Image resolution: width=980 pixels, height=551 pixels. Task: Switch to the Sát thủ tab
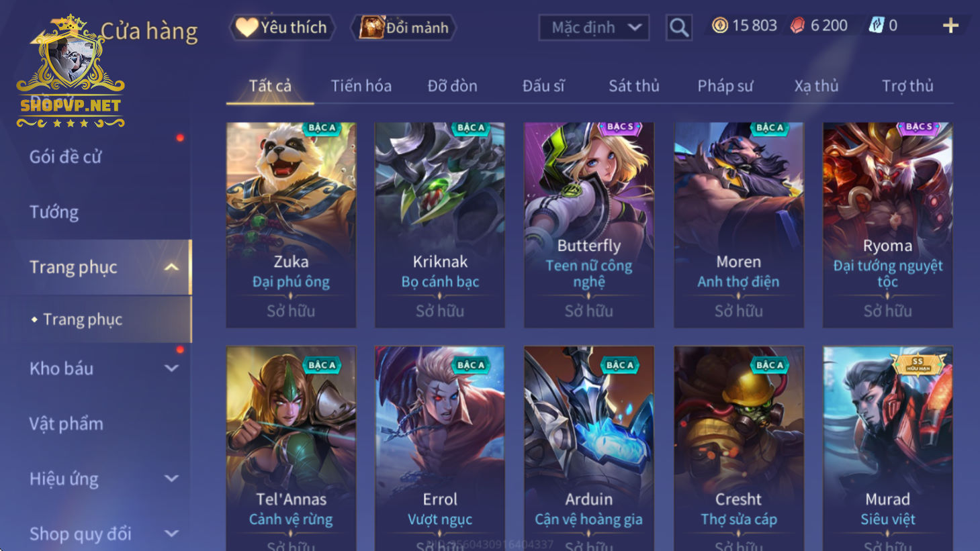633,86
